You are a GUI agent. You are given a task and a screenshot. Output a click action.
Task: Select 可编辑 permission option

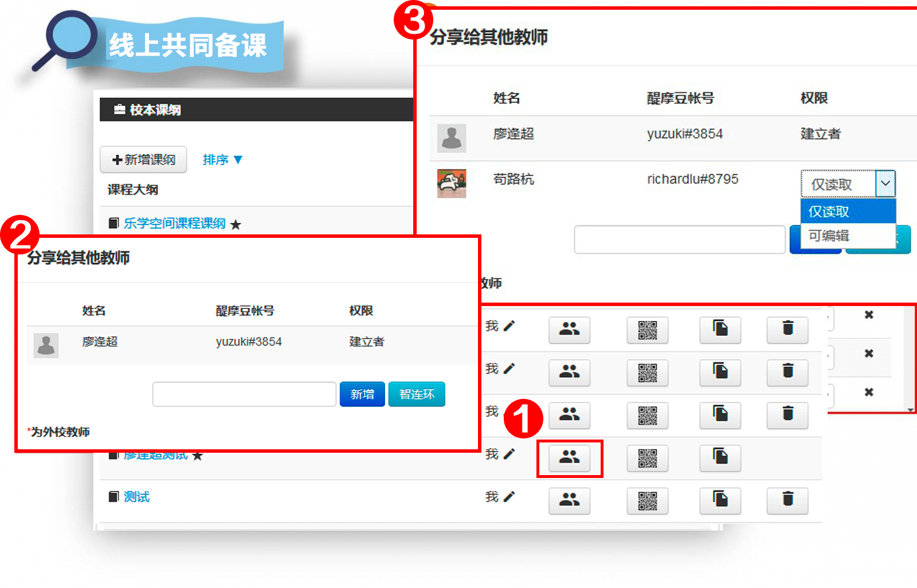tap(829, 236)
